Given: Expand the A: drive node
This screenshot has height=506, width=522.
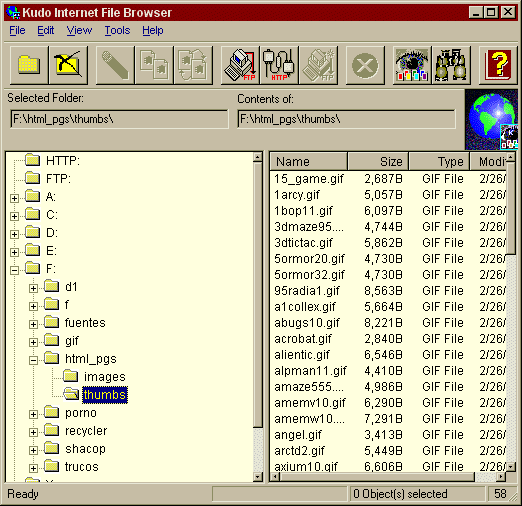Looking at the screenshot, I should [x=14, y=198].
